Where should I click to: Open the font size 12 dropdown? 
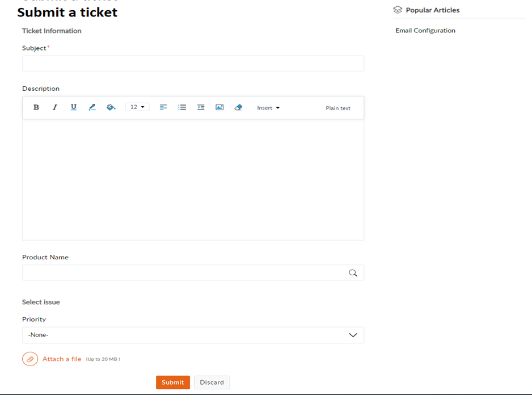(137, 107)
